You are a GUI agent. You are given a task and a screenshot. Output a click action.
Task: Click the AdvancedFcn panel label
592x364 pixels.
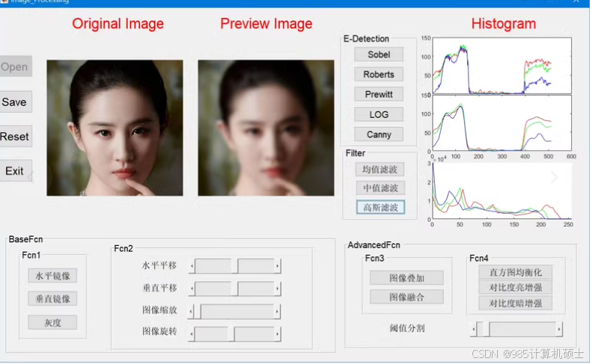373,245
